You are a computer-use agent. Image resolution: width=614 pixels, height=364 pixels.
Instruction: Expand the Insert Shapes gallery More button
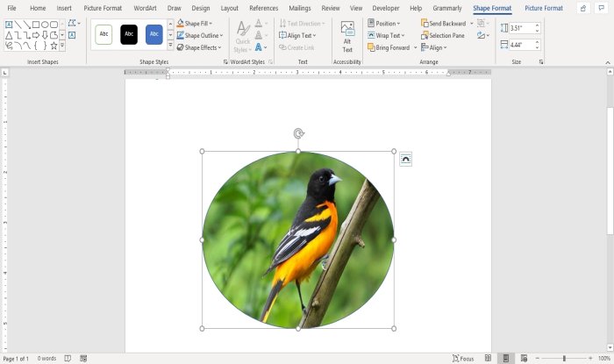(x=62, y=46)
